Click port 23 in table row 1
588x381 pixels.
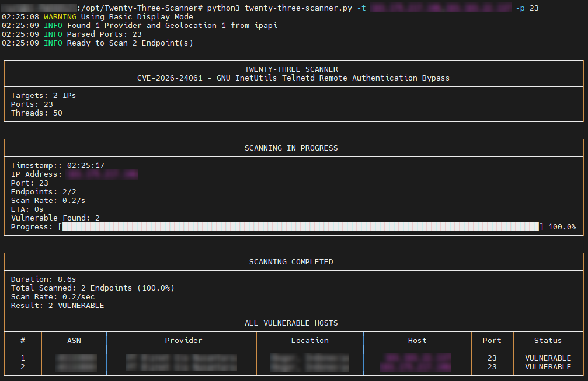point(492,358)
